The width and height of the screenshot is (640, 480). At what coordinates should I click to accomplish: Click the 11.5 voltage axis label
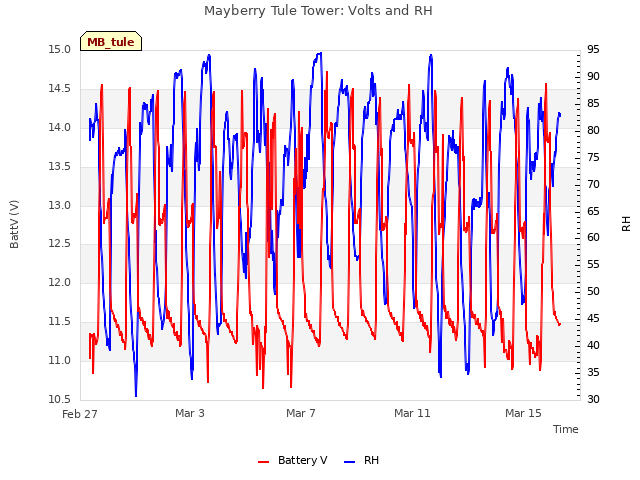60,321
